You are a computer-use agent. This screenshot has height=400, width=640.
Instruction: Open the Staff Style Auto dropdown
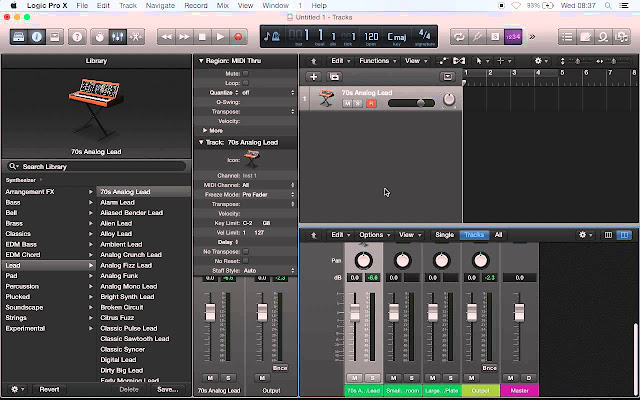[268, 271]
